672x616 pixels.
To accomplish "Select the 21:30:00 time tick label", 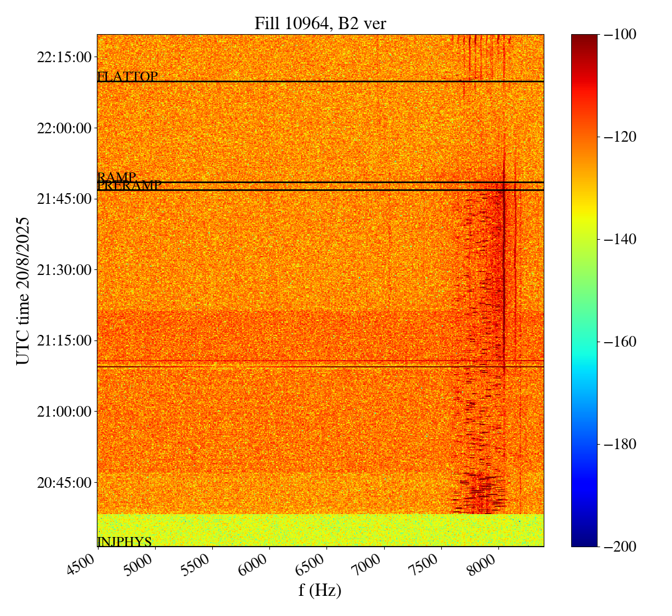I will [64, 270].
